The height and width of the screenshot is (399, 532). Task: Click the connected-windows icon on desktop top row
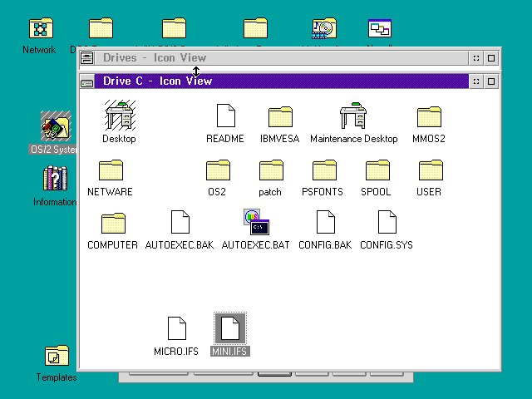[380, 28]
